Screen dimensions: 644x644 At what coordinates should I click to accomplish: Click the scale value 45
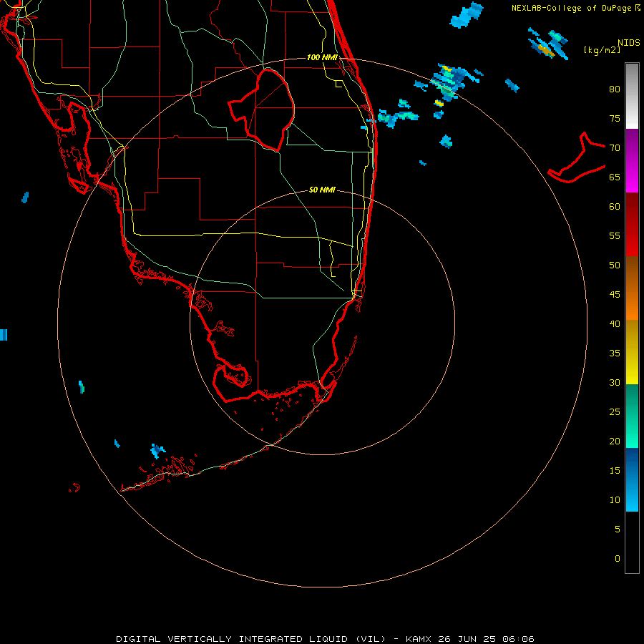pos(615,295)
